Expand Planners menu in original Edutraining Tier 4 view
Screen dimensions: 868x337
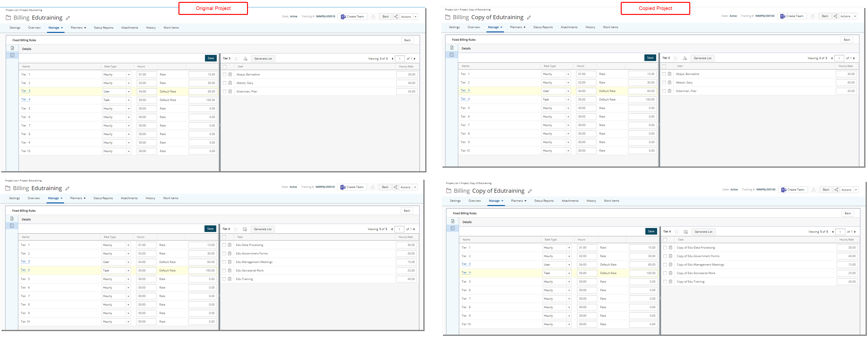click(x=78, y=198)
